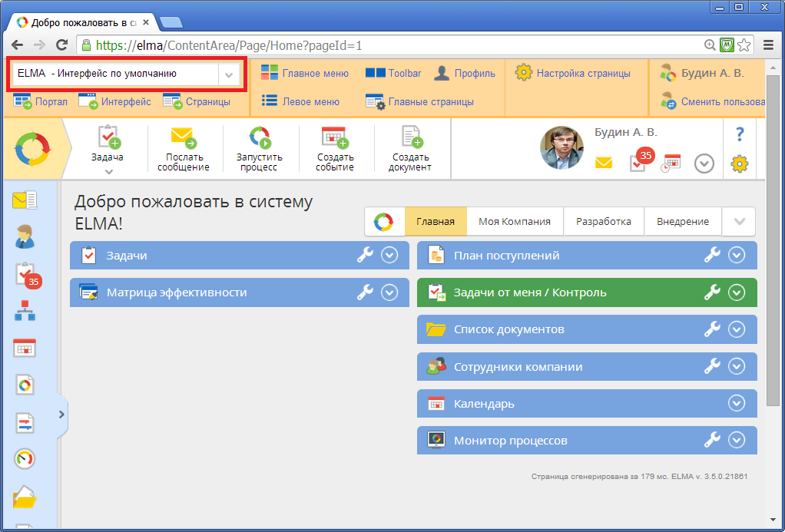This screenshot has height=532, width=785.
Task: Open tasks icon with 35 badge in sidebar
Action: point(27,275)
